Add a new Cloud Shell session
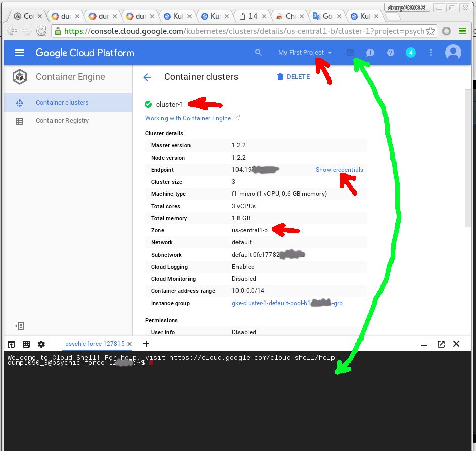Viewport: 476px width, 451px height. pos(146,344)
